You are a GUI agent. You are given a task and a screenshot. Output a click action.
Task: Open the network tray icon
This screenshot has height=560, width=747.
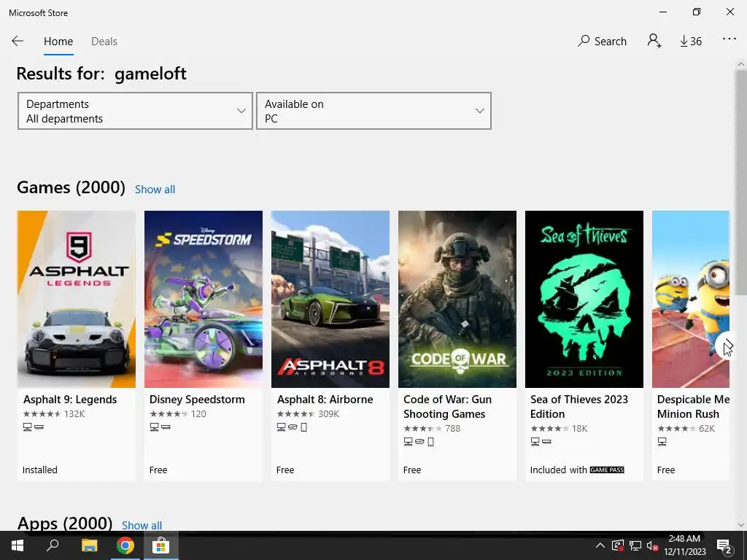(635, 545)
